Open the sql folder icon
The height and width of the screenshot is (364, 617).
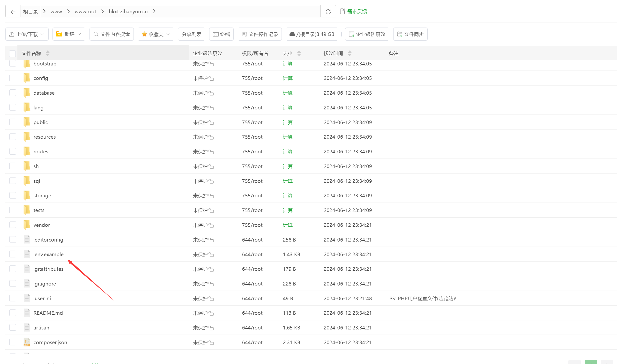click(27, 181)
